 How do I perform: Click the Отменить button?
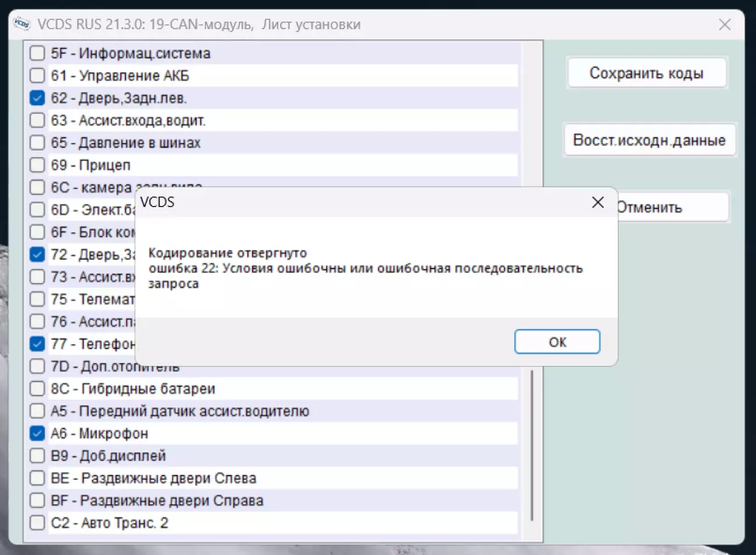tap(671, 208)
